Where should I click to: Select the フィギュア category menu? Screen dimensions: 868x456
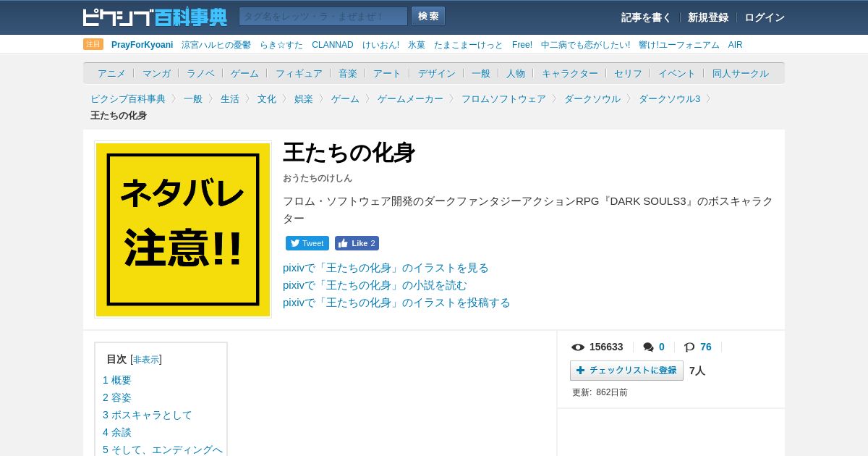click(x=299, y=73)
